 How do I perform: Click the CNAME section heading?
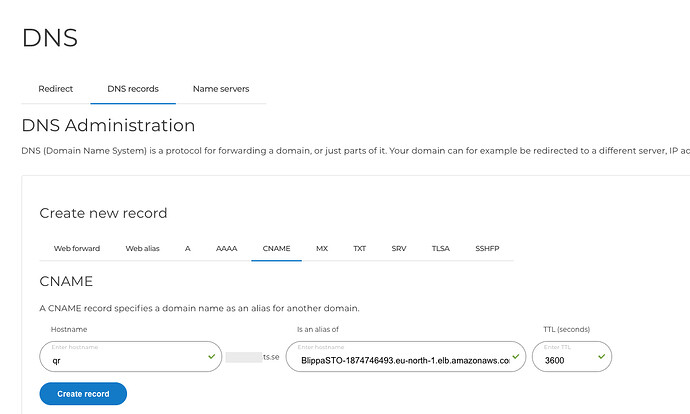66,281
